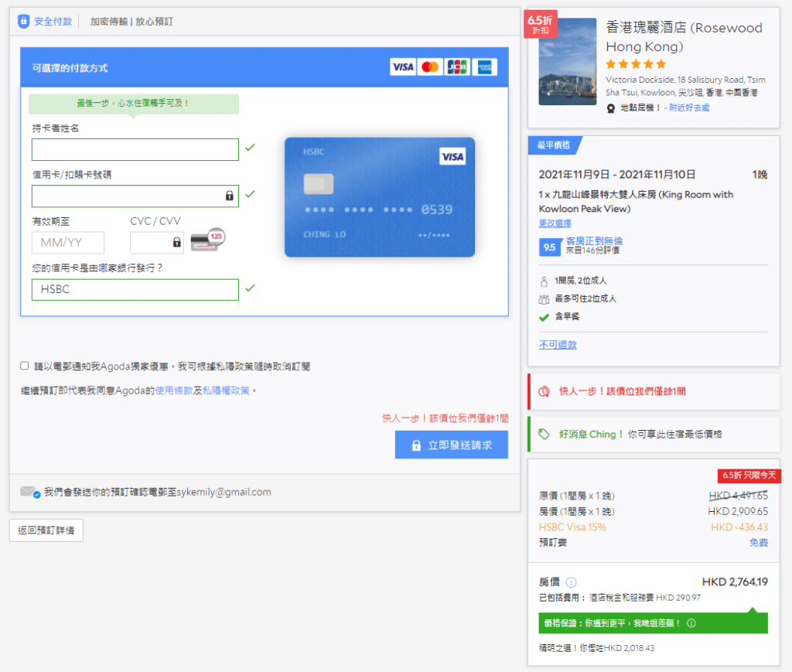Click the 9.5 review score badge
792x672 pixels.
tap(550, 247)
